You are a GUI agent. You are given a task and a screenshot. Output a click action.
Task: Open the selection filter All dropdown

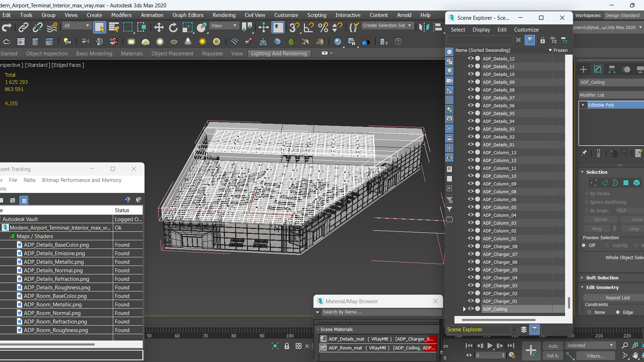(77, 26)
